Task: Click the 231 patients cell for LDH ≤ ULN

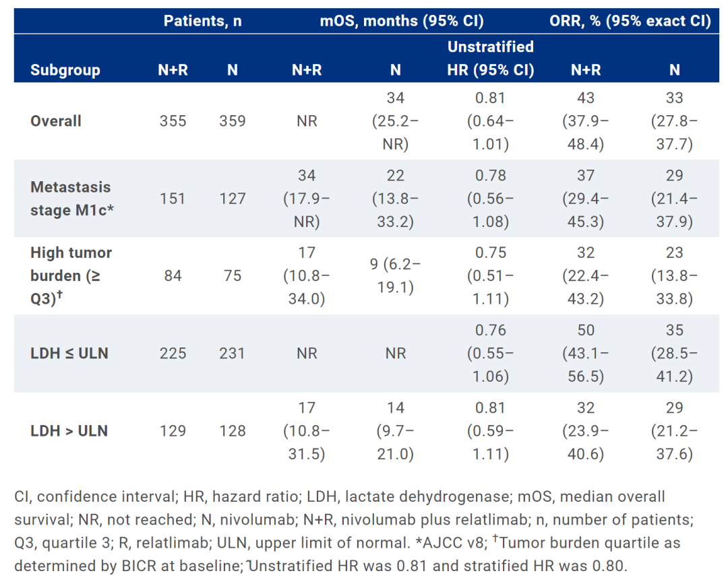Action: [x=232, y=353]
